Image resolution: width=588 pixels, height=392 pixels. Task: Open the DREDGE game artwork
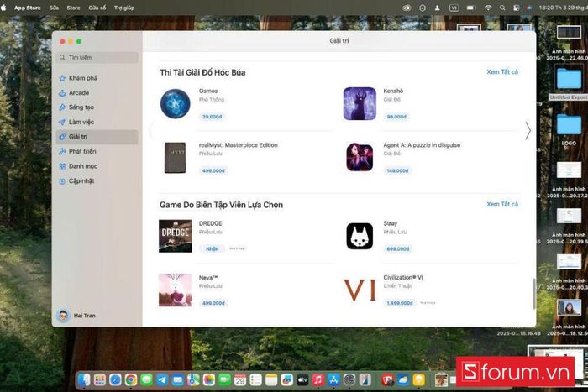pyautogui.click(x=175, y=236)
